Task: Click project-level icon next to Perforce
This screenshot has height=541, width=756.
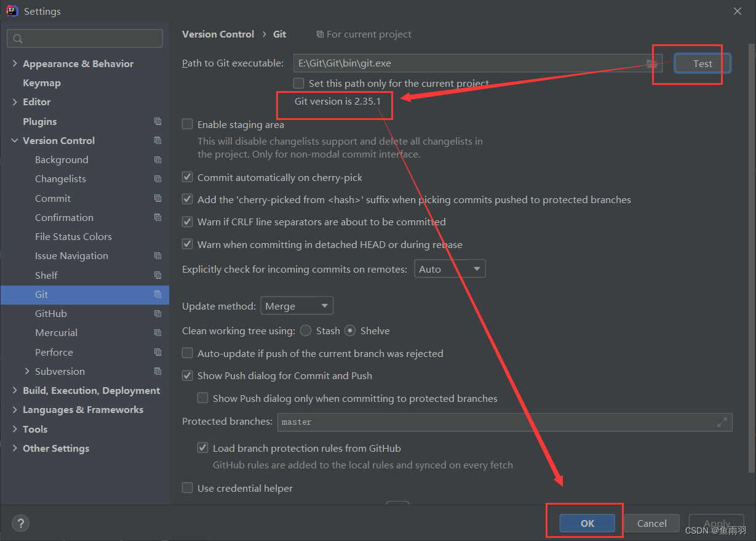Action: click(x=158, y=353)
